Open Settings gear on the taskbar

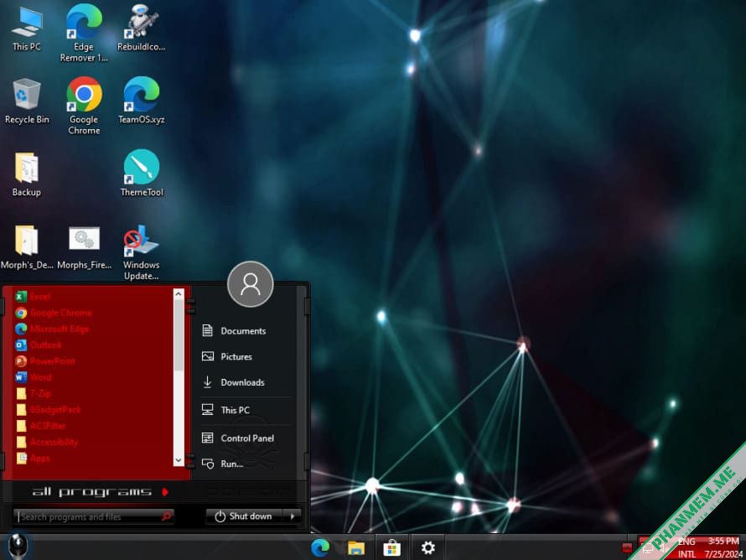[427, 547]
